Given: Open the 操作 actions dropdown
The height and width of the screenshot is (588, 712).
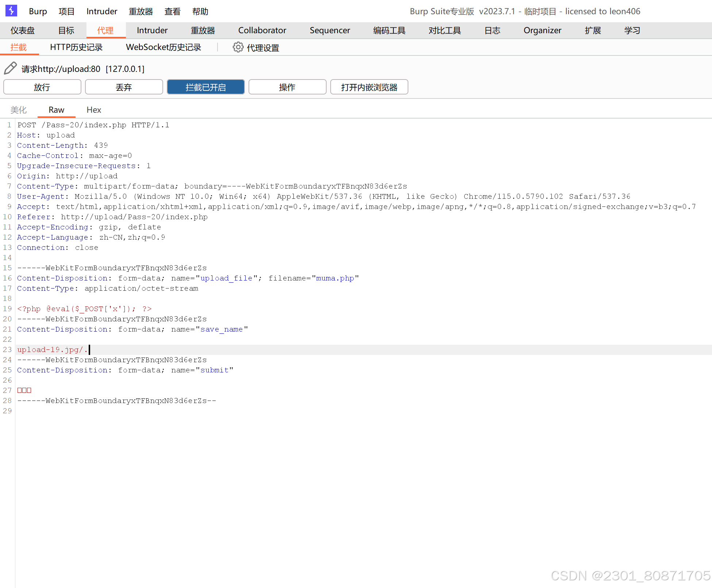Looking at the screenshot, I should tap(287, 87).
